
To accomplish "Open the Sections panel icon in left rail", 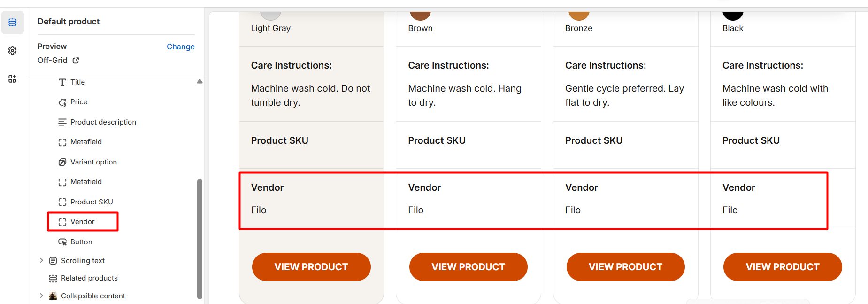I will pyautogui.click(x=13, y=23).
